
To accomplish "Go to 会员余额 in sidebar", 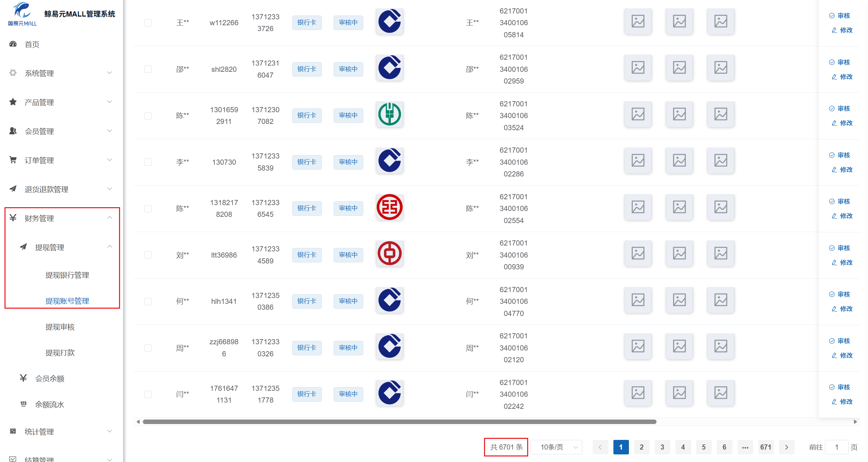I will pos(50,378).
